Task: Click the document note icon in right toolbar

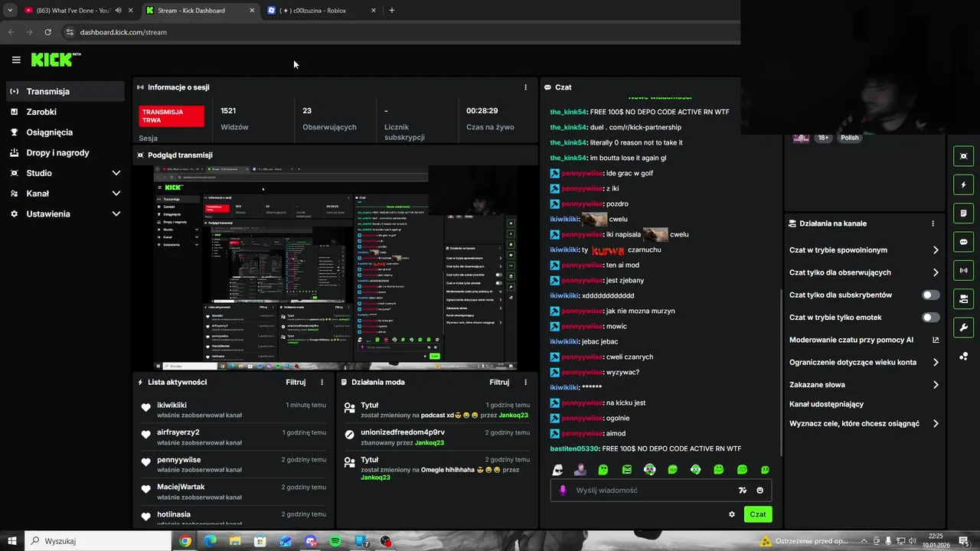Action: [963, 213]
